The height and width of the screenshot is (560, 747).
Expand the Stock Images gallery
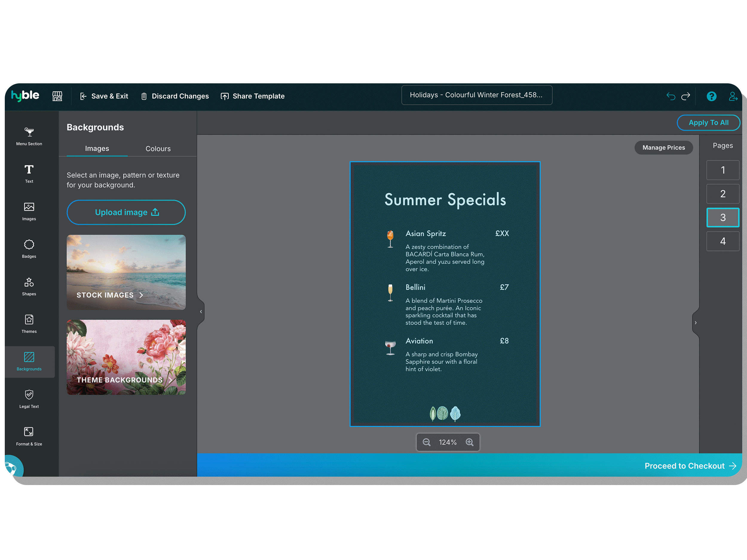[x=126, y=295]
